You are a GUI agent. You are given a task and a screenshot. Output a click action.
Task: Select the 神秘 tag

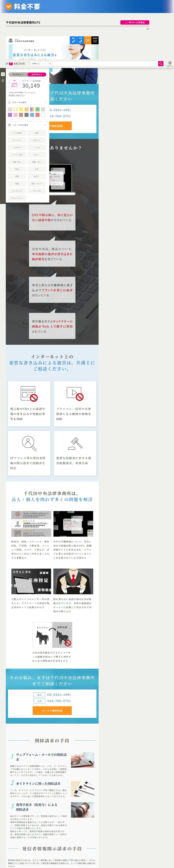point(17,184)
